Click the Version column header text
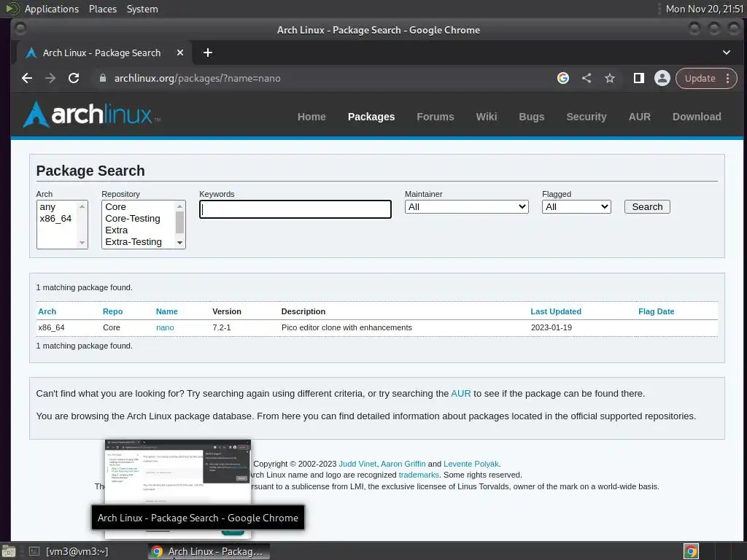This screenshot has width=747, height=560. point(227,311)
